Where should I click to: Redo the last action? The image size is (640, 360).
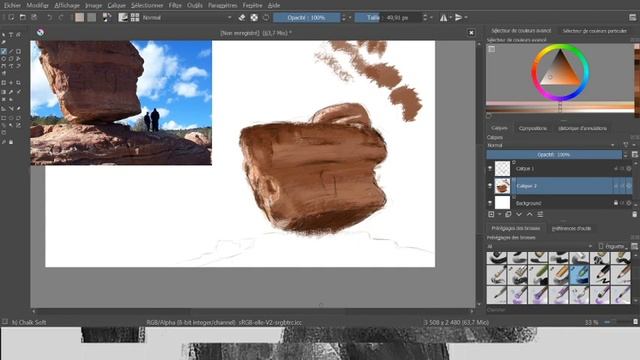click(x=61, y=18)
